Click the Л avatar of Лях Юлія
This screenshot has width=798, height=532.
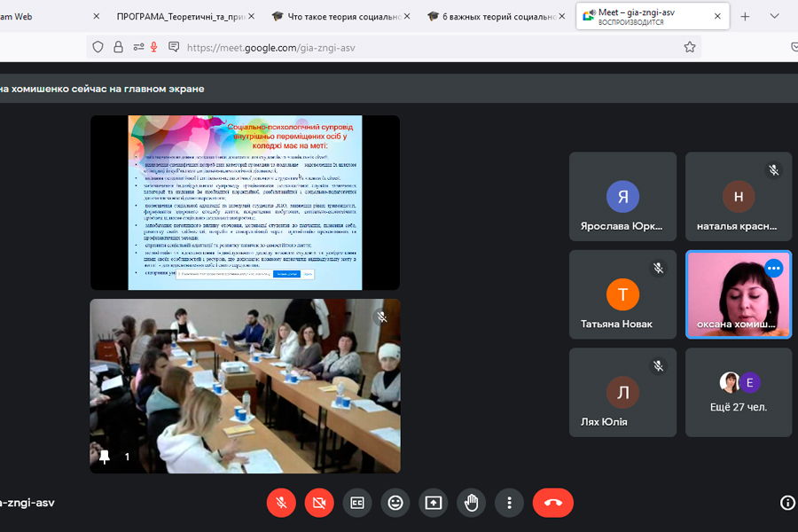point(623,393)
